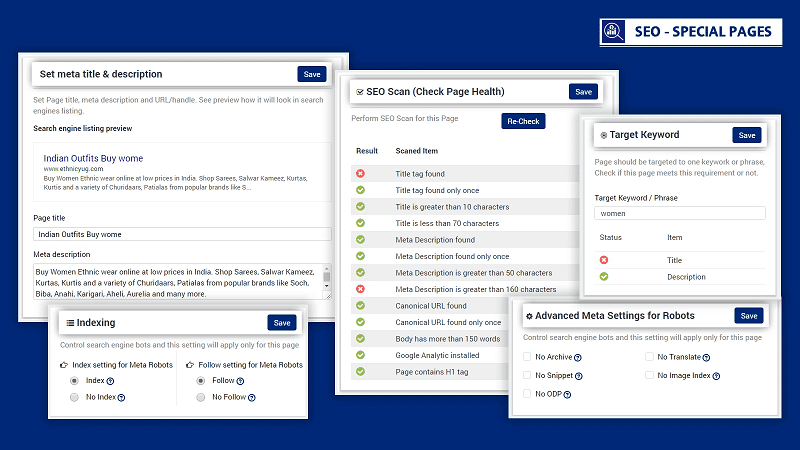Click the Page title input field
This screenshot has width=800, height=450.
pos(182,234)
